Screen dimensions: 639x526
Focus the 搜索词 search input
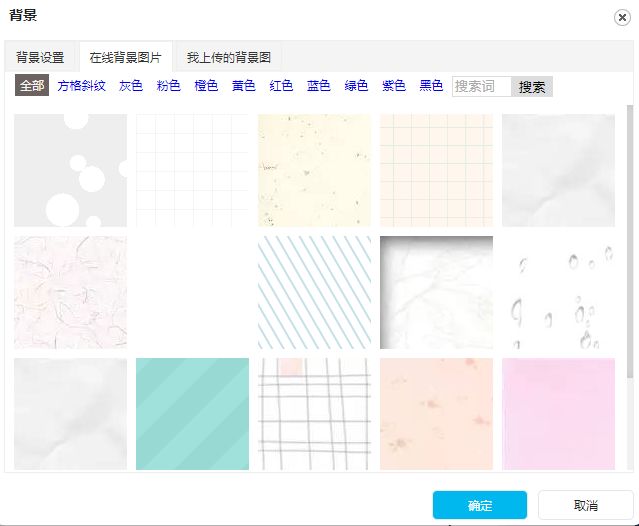481,86
